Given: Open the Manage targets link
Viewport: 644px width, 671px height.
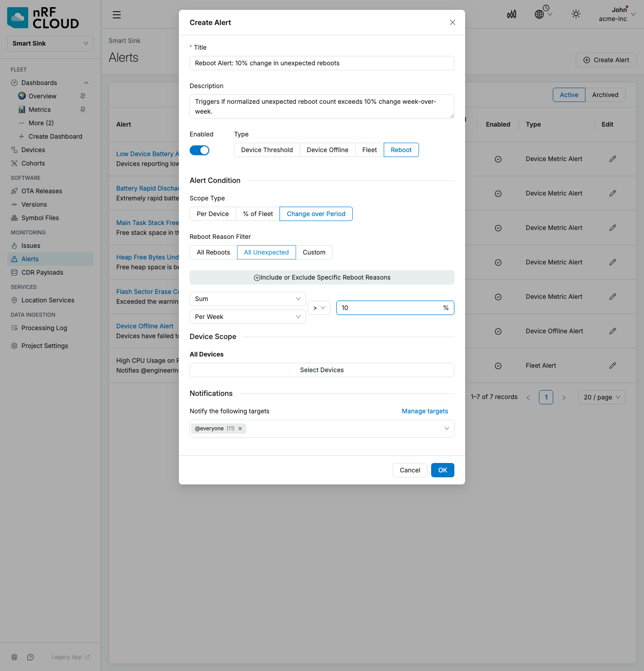Looking at the screenshot, I should [x=425, y=411].
